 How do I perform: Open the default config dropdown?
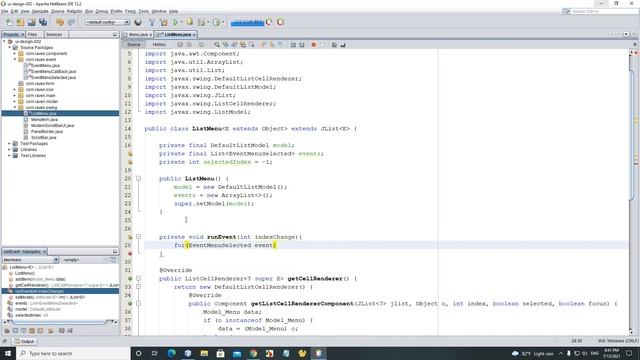(x=107, y=22)
